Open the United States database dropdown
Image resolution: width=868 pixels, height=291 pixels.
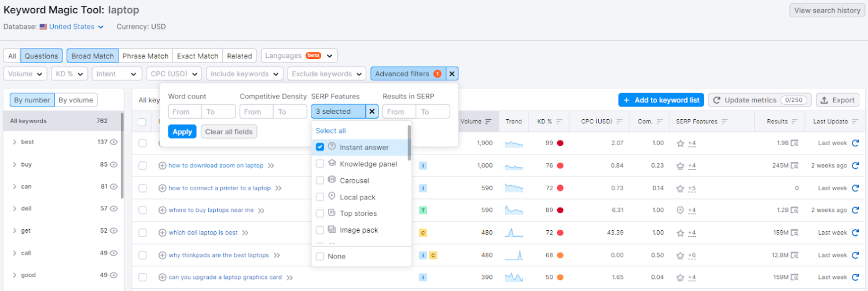click(x=72, y=27)
